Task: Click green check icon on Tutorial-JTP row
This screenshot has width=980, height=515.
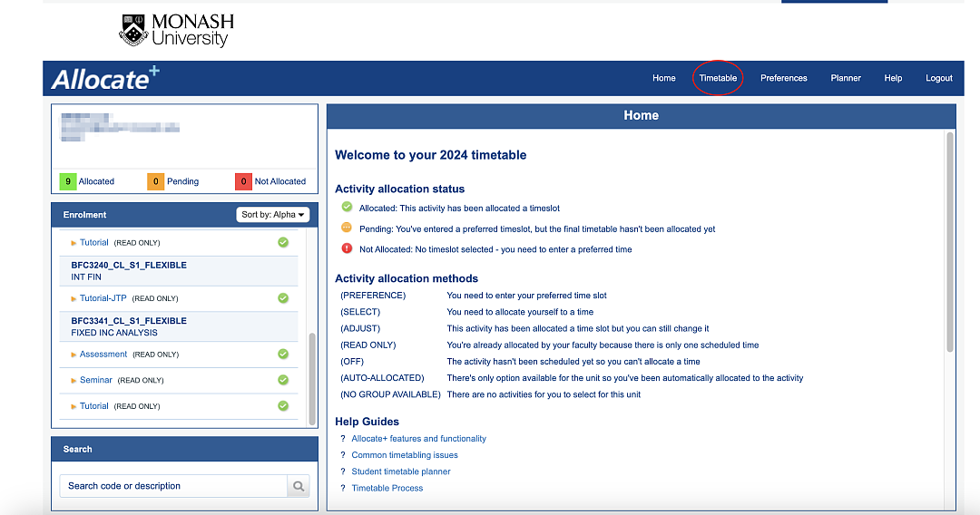Action: click(283, 298)
